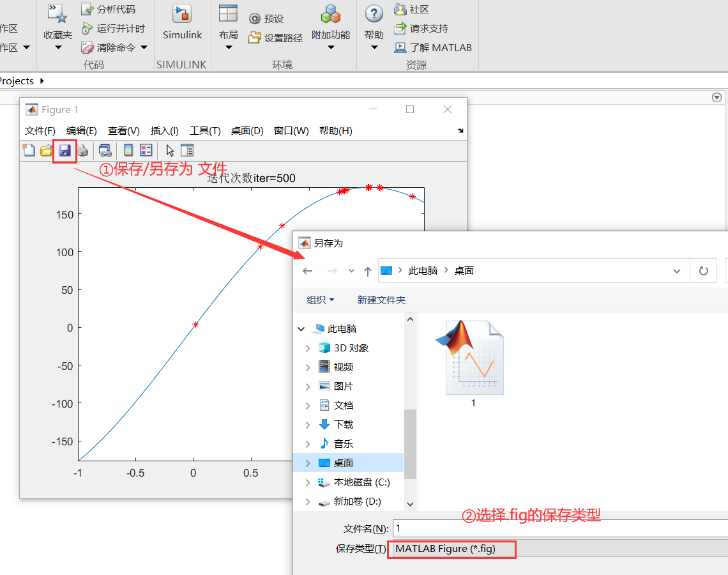Click Run and Time (运行并计时) icon

[x=87, y=28]
